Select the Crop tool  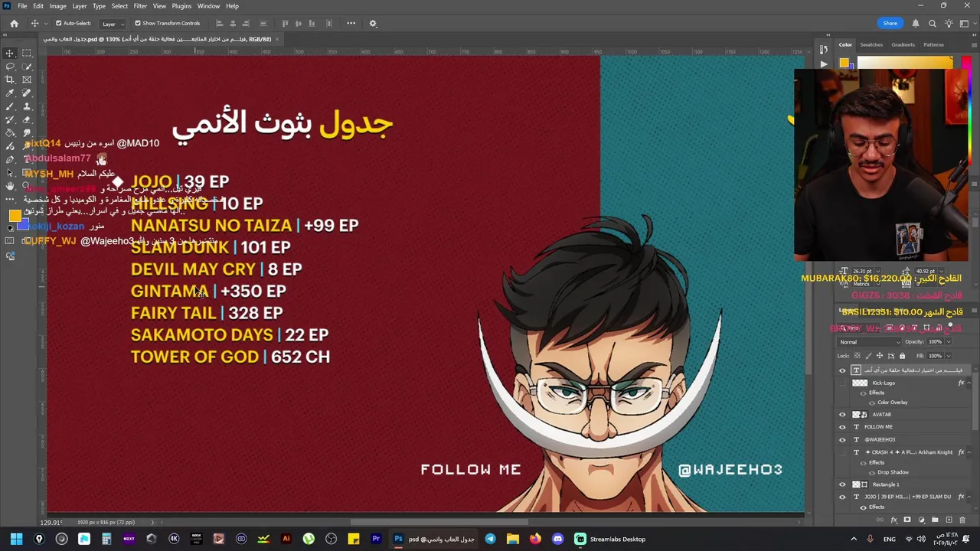pos(10,80)
